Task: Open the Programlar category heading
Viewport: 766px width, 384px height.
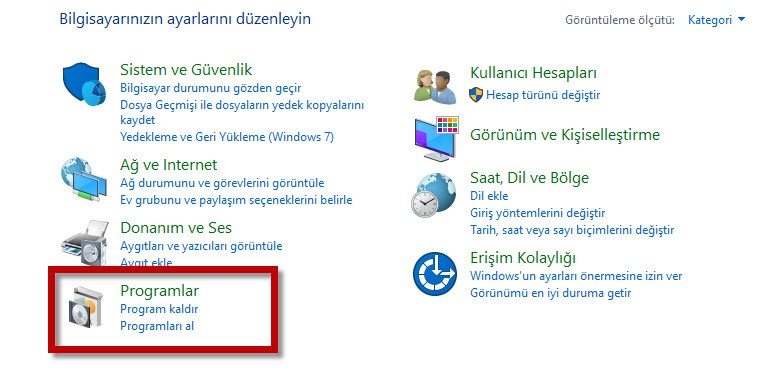Action: point(160,291)
